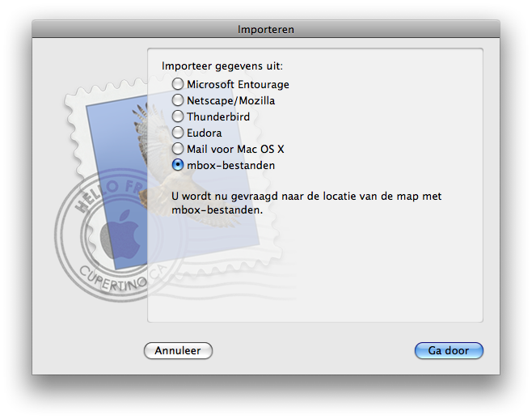This screenshot has width=532, height=419.
Task: Click the 'U wordt nu gevraagd' description text
Action: tap(306, 202)
